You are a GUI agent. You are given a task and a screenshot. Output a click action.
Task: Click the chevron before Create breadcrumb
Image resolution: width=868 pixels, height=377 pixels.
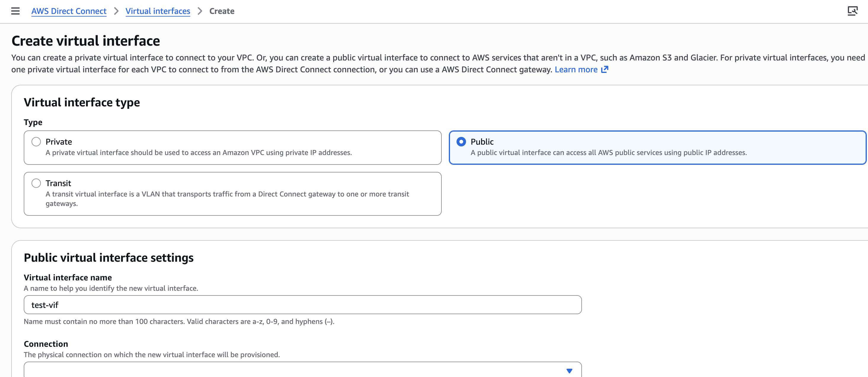[x=200, y=11]
